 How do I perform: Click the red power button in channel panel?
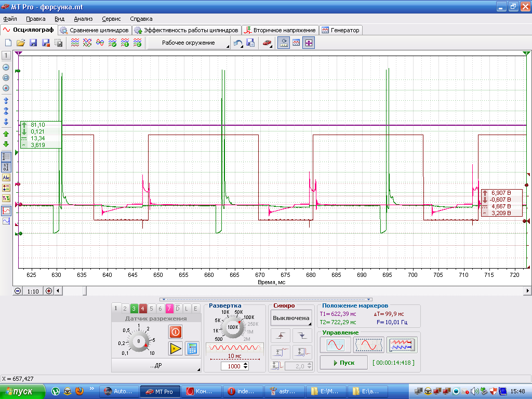[x=176, y=332]
